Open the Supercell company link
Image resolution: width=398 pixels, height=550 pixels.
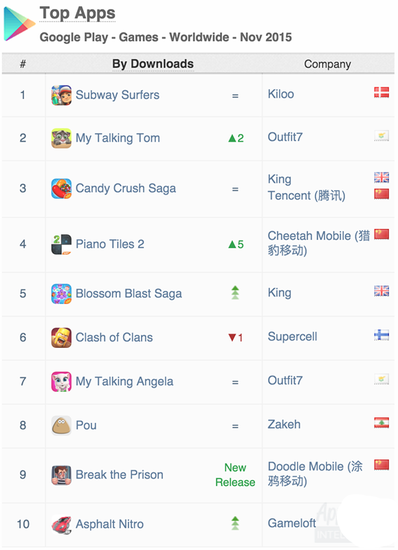292,337
